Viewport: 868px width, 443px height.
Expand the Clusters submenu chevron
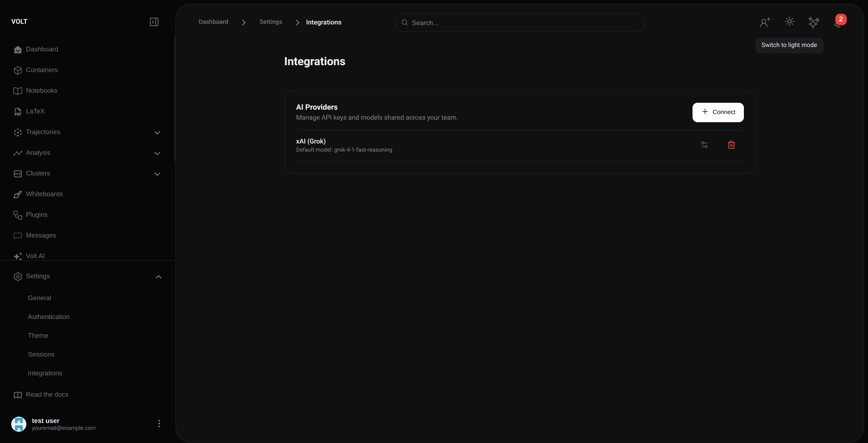[x=157, y=174]
